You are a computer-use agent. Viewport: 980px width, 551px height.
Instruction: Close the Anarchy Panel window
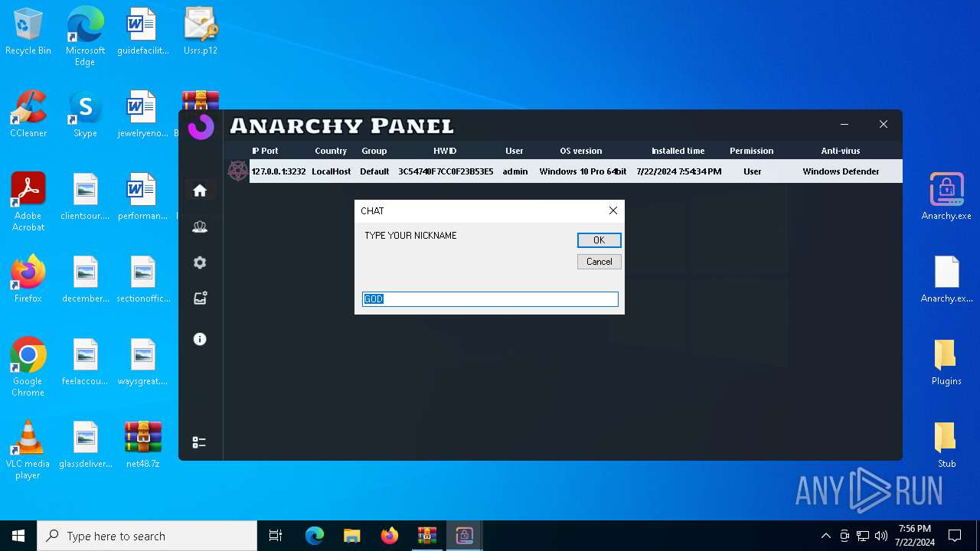884,124
